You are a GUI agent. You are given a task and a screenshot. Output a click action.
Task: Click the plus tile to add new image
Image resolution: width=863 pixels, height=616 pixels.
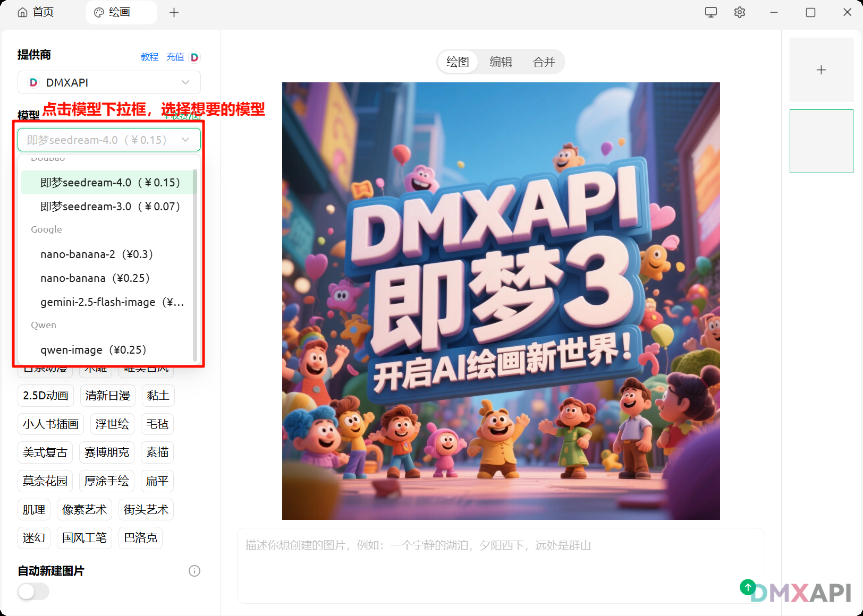(x=821, y=70)
